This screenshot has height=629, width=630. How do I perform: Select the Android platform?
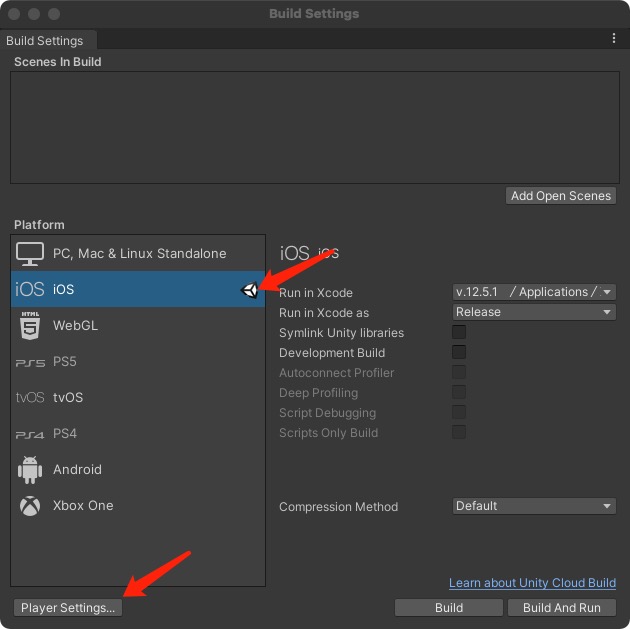(138, 470)
